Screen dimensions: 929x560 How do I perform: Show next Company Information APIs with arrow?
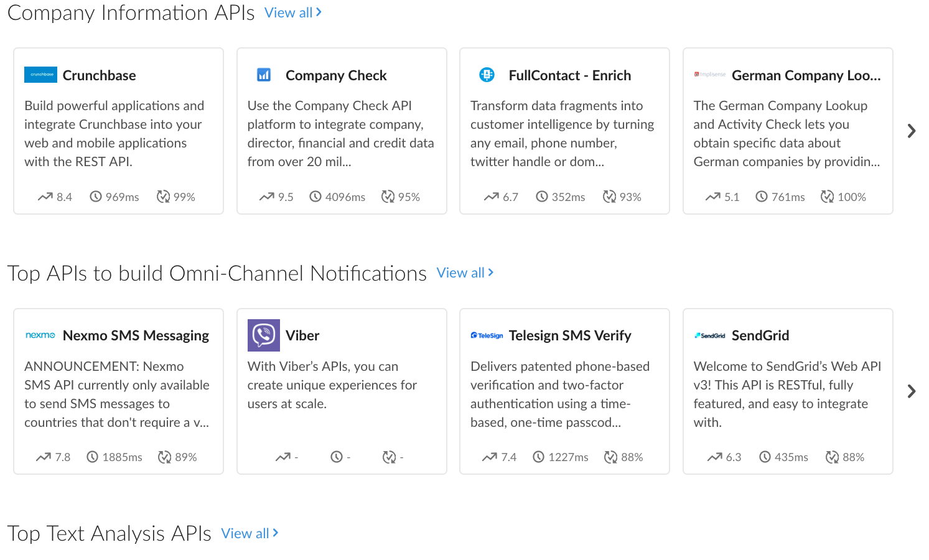tap(912, 131)
